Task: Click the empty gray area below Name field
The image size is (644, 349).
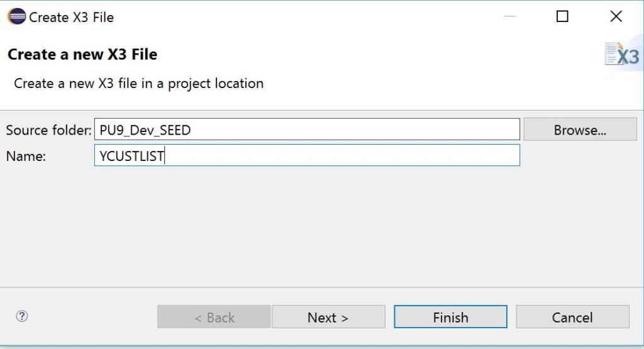Action: click(314, 226)
